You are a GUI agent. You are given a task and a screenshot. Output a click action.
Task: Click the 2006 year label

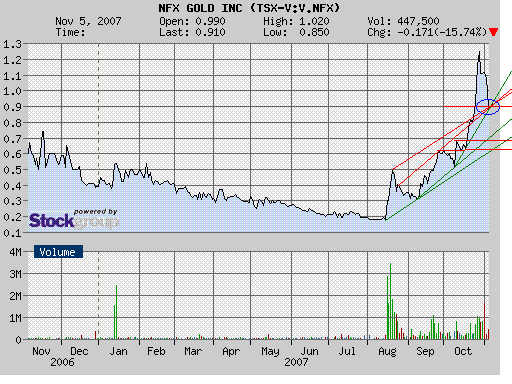62,362
